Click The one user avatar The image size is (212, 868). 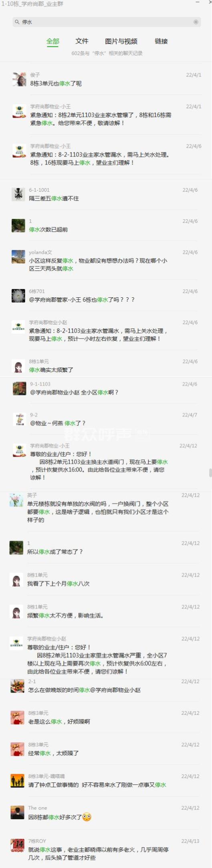[x=17, y=812]
